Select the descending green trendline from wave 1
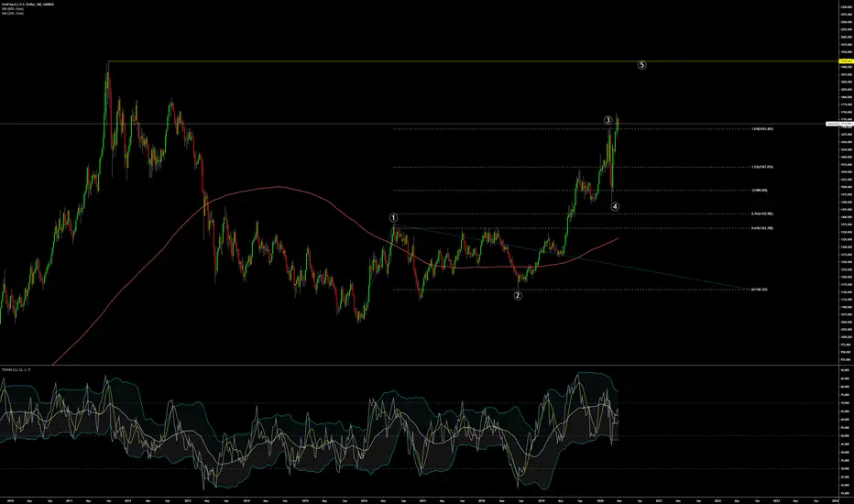 click(x=572, y=257)
